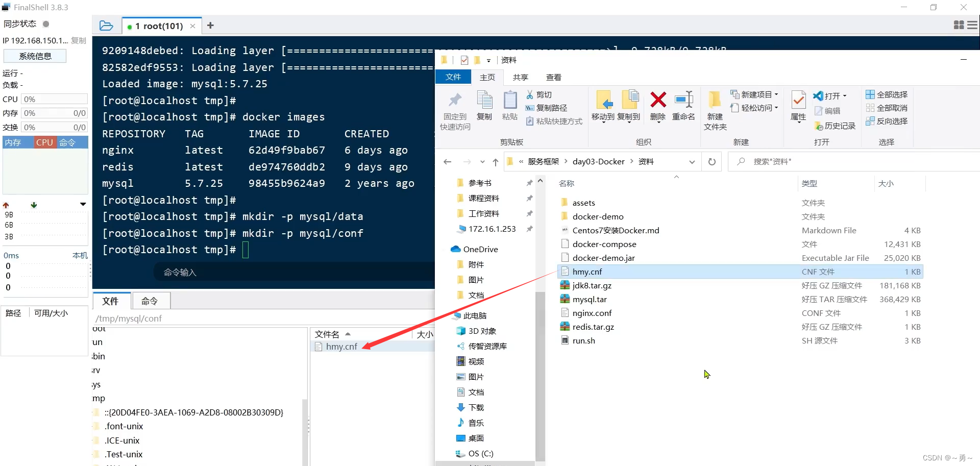Viewport: 980px width, 466px height.
Task: Open FinalShell hamburger menu
Action: pos(972,25)
